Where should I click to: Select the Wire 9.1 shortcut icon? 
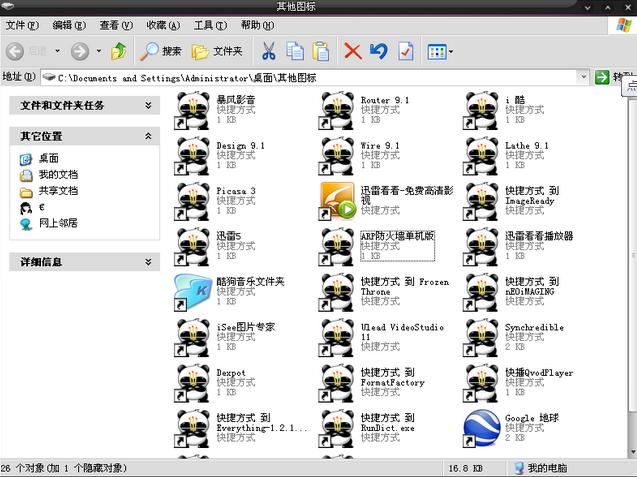[336, 156]
